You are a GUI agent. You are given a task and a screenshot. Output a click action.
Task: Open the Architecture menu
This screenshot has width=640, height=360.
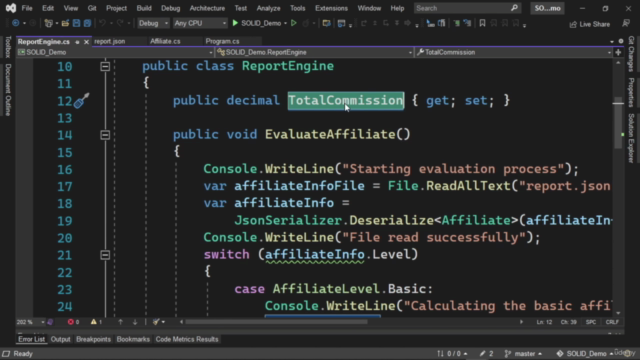(207, 8)
